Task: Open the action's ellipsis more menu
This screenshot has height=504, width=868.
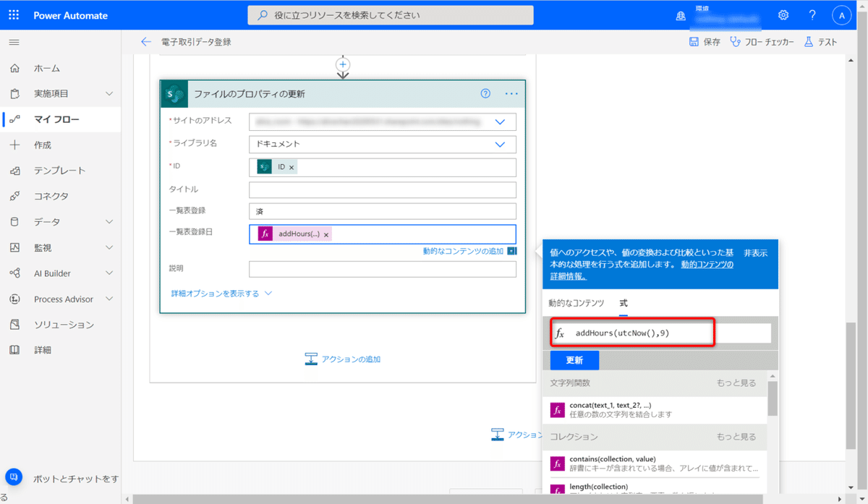Action: (x=511, y=94)
